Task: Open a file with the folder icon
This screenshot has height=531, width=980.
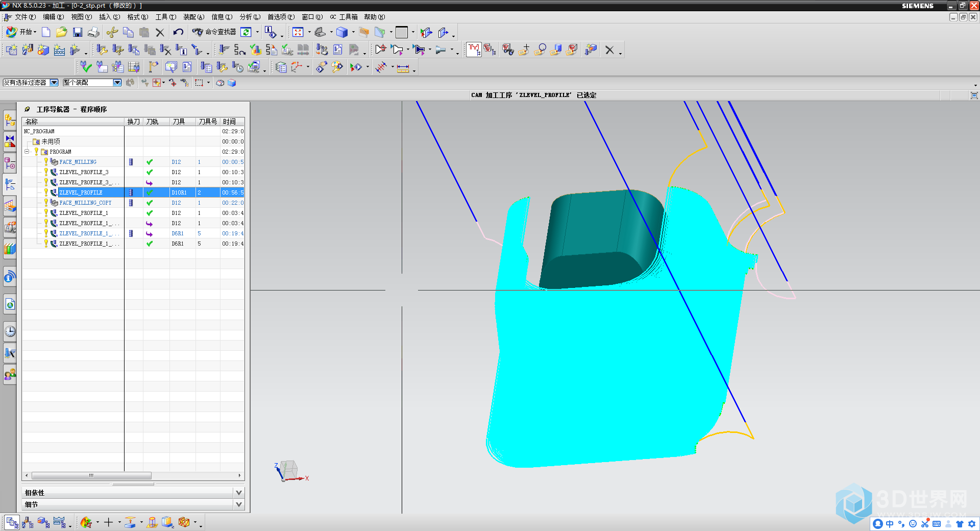Action: [x=61, y=32]
